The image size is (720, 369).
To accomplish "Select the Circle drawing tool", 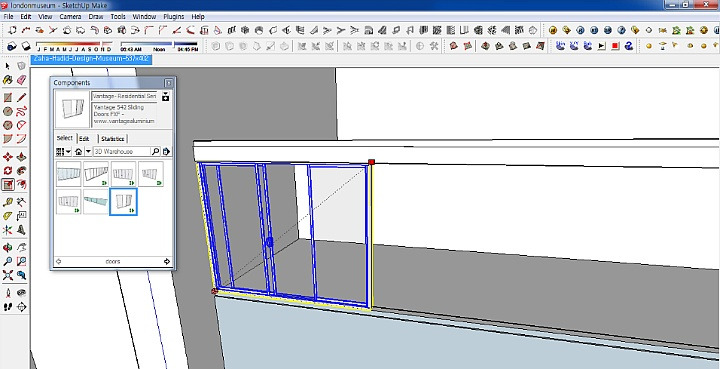I will click(7, 112).
